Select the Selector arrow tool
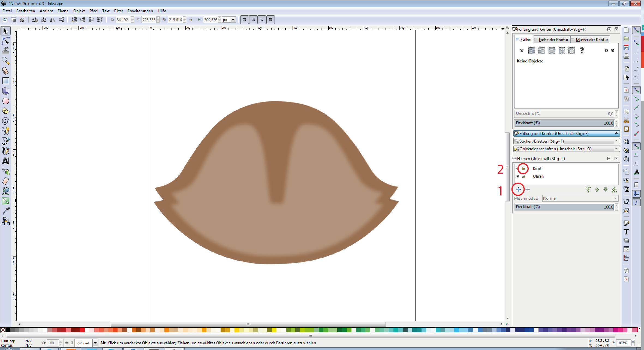Viewport: 644px width, 350px height. pyautogui.click(x=5, y=31)
